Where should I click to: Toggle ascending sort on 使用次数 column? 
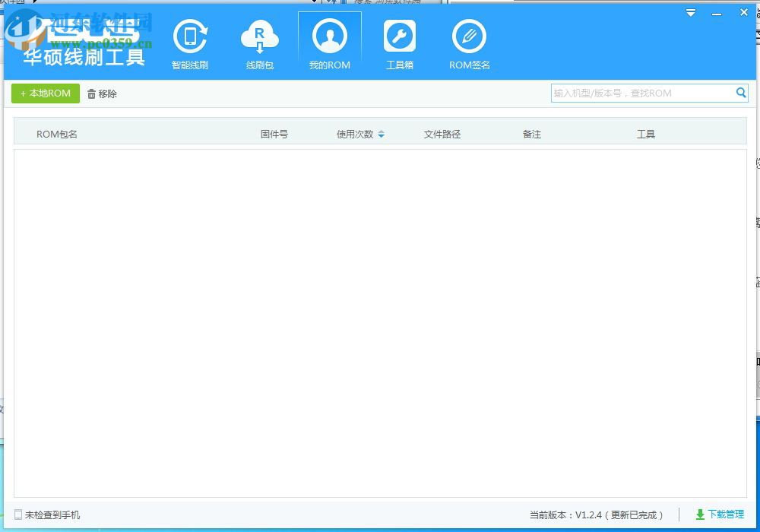coord(381,130)
